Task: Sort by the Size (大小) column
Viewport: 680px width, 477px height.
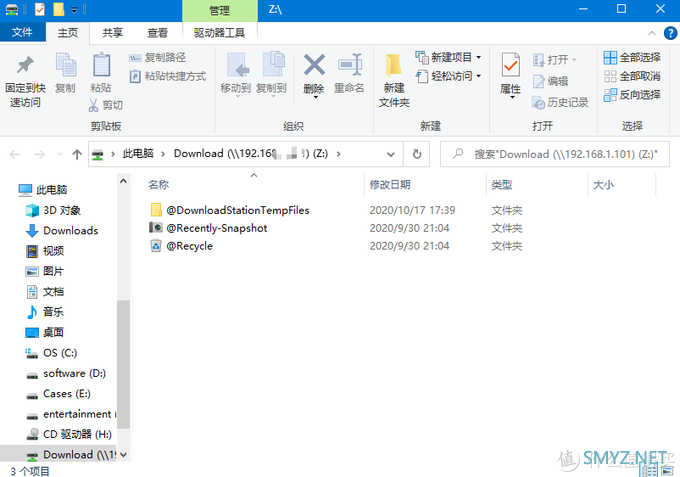Action: 603,185
